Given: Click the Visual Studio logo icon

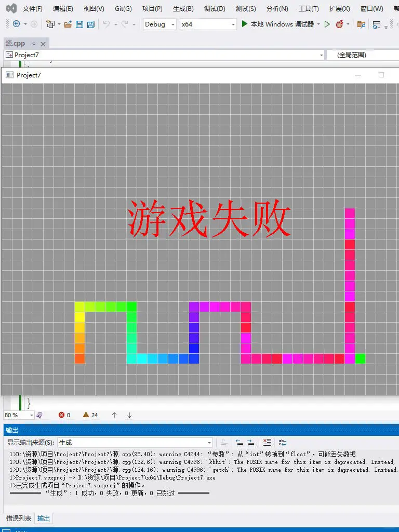Looking at the screenshot, I should (x=11, y=8).
